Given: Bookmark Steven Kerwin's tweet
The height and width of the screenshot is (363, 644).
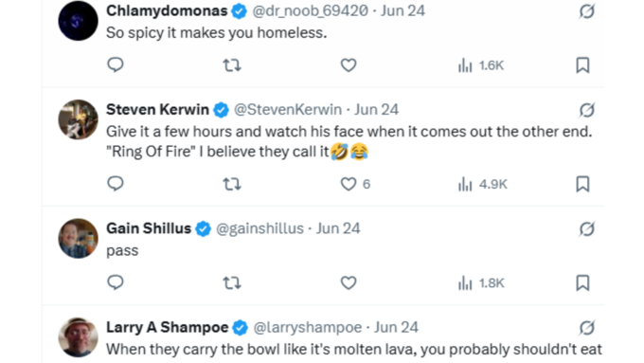Looking at the screenshot, I should (582, 184).
